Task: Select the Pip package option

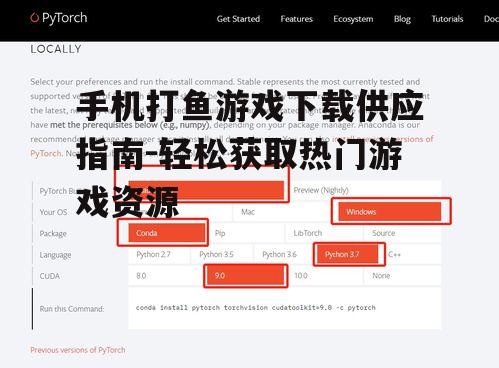Action: tap(246, 233)
